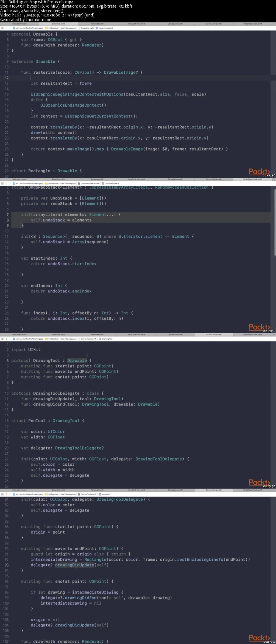
Task: Click 'draw(with: context)' call line
Action: 54,132
